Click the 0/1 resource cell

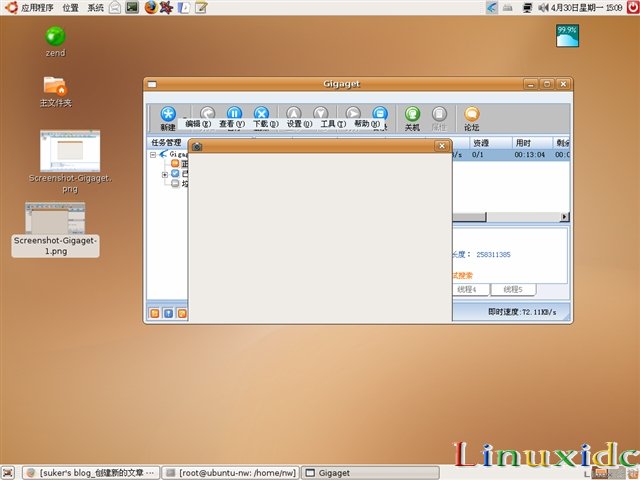coord(478,155)
